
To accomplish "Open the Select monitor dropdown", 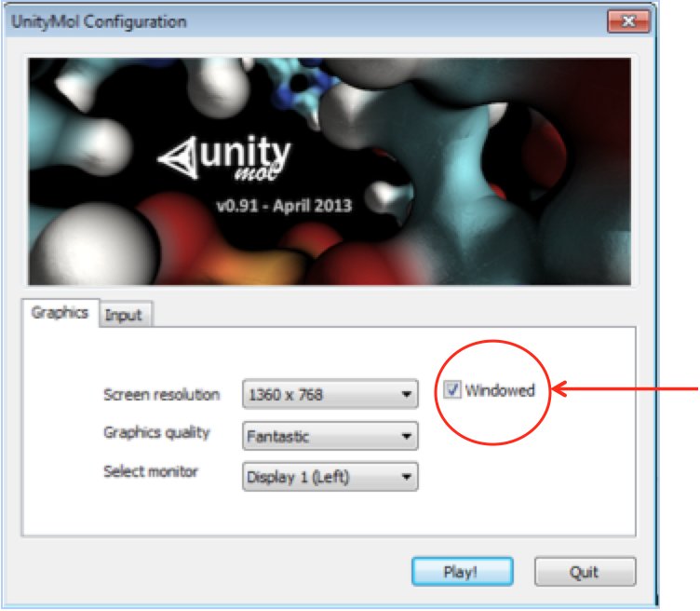I will [330, 477].
